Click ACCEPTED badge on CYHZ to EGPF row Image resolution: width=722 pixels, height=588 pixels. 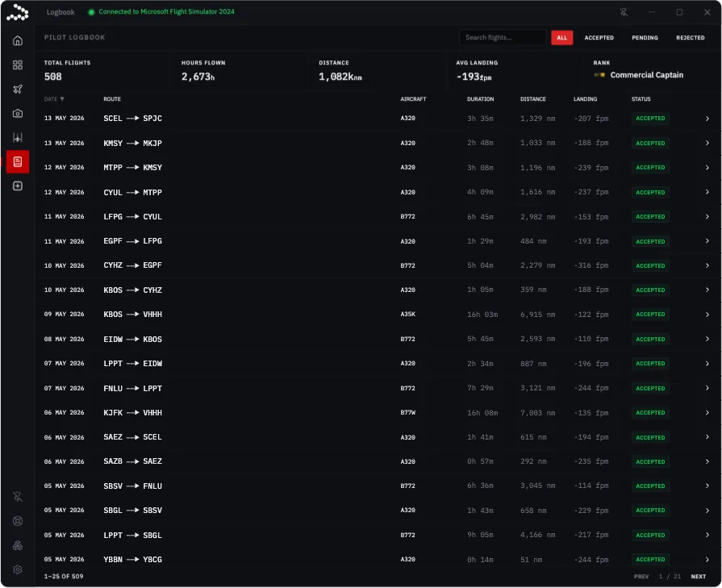click(x=650, y=265)
